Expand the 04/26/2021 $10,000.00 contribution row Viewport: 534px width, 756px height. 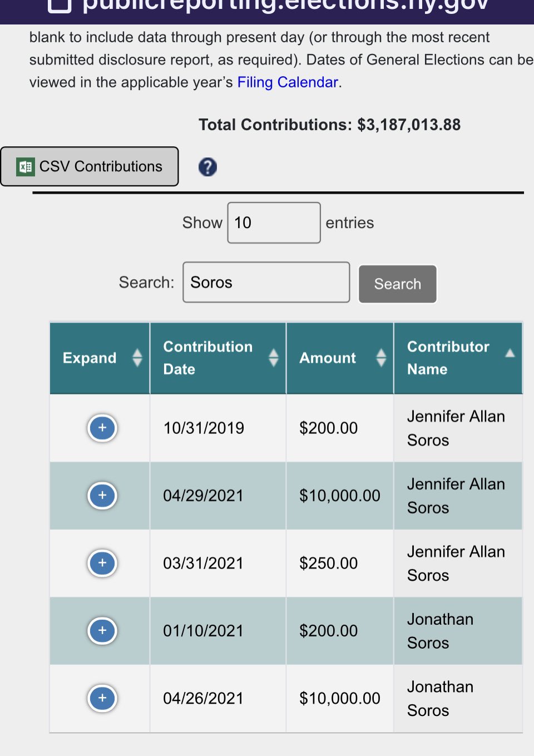click(102, 698)
